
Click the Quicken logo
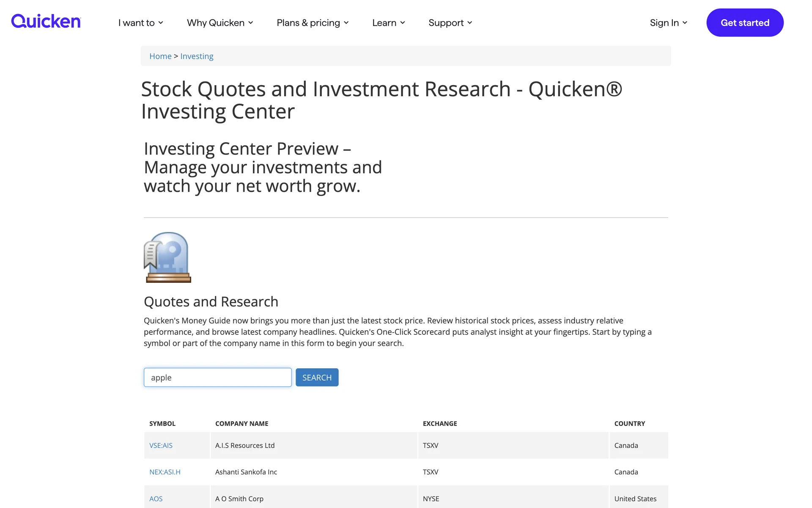coord(46,21)
